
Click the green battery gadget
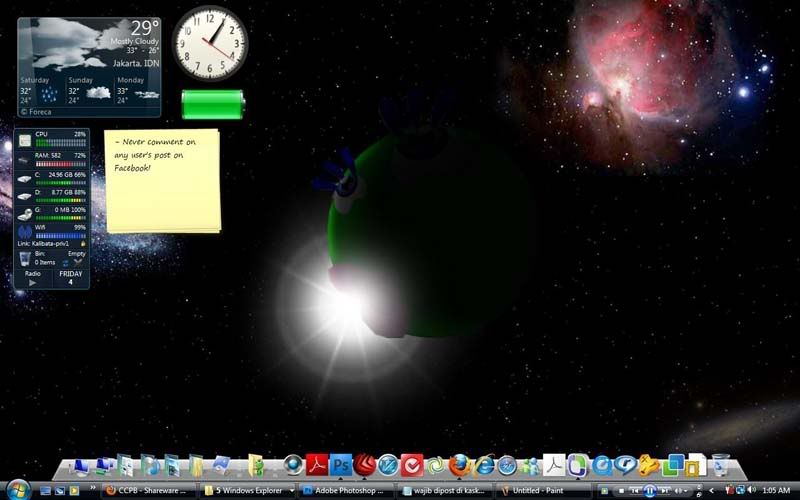(213, 105)
